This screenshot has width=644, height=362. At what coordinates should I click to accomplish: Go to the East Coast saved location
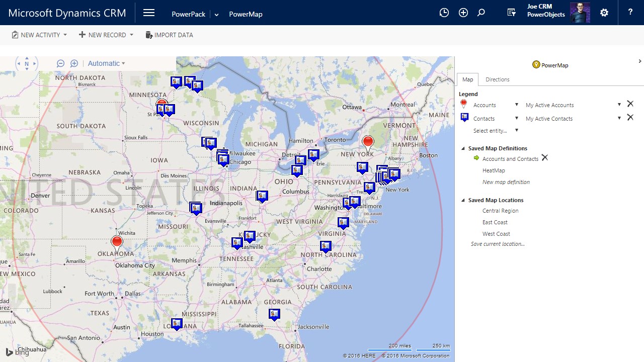pos(495,222)
